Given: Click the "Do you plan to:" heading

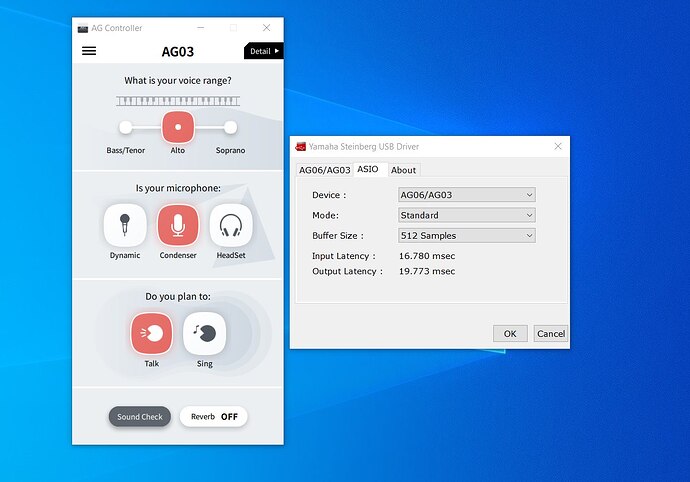Looking at the screenshot, I should pos(178,296).
